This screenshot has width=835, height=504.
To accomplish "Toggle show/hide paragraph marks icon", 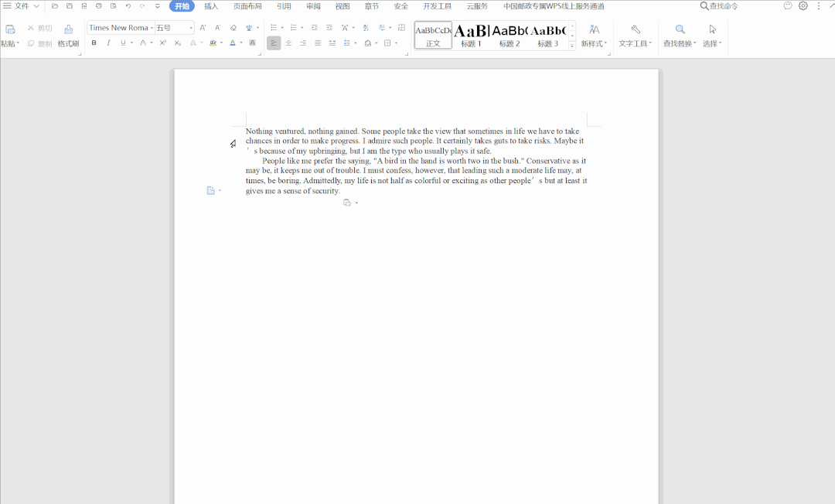I will pyautogui.click(x=382, y=28).
